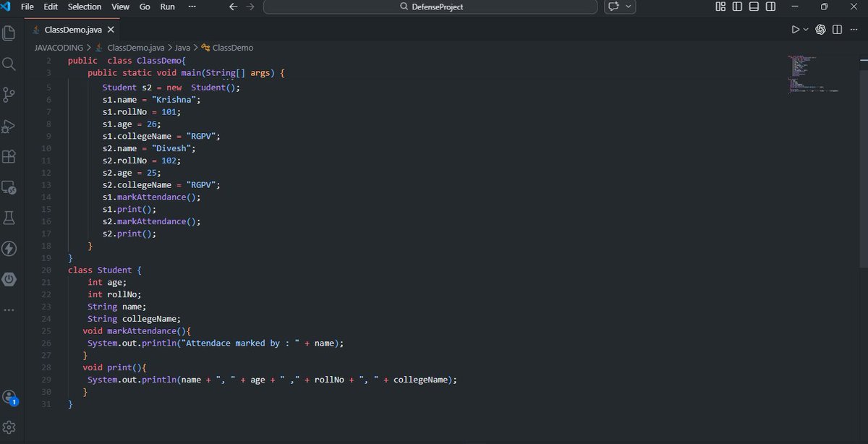
Task: Open the Java breadcrumb segment
Action: 182,48
